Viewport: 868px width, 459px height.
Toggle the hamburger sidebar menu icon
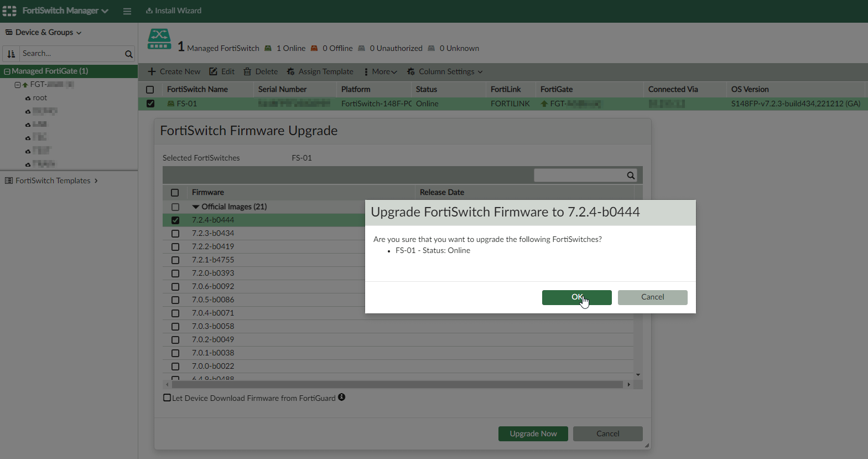(x=127, y=11)
